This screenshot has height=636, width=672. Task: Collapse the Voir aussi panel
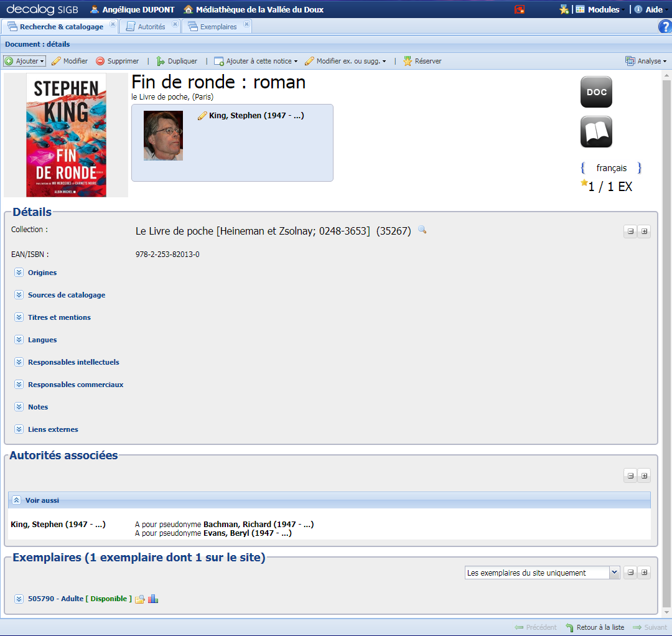coord(17,500)
